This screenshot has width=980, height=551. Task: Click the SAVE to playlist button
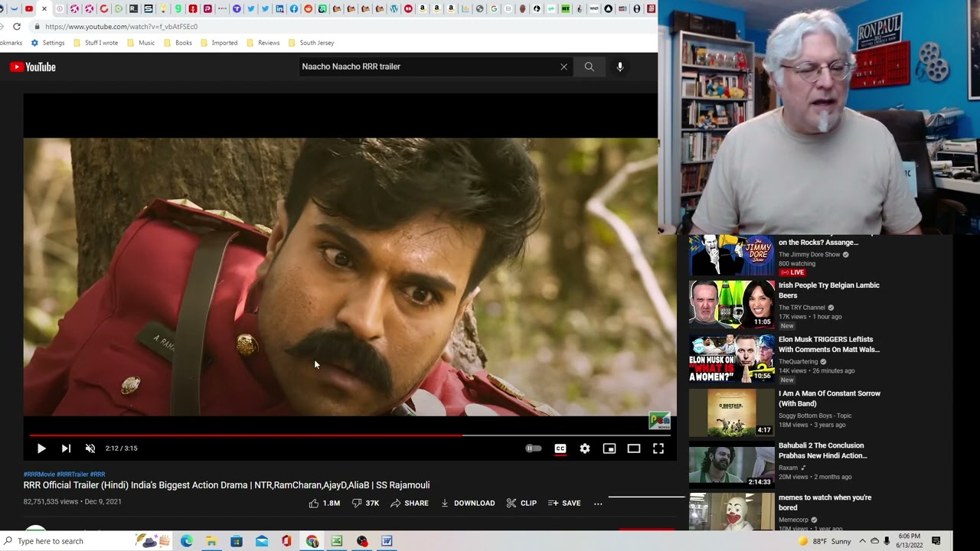point(564,503)
